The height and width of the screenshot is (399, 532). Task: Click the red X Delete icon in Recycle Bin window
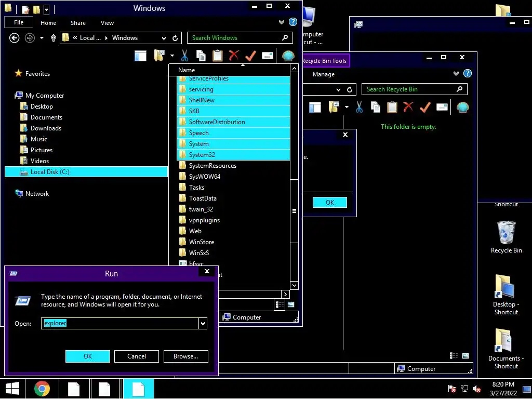coord(408,107)
